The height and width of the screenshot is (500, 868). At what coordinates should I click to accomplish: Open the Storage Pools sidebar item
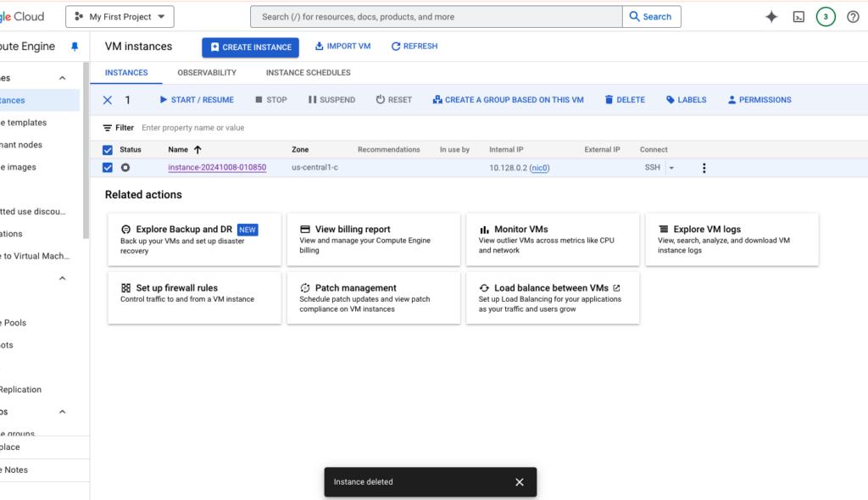pyautogui.click(x=40, y=322)
